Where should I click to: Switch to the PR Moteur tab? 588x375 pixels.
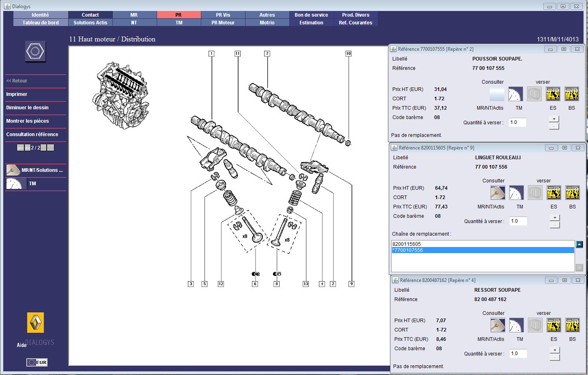pyautogui.click(x=223, y=23)
